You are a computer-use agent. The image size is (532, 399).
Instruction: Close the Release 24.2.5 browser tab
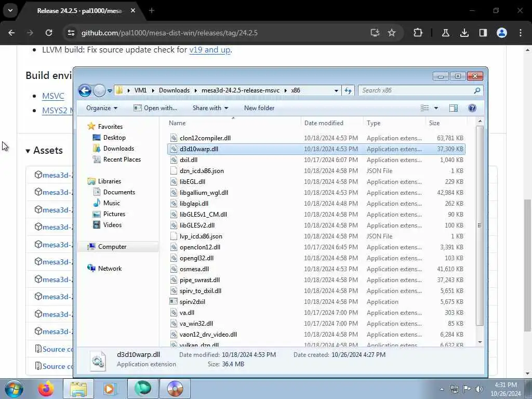133,10
